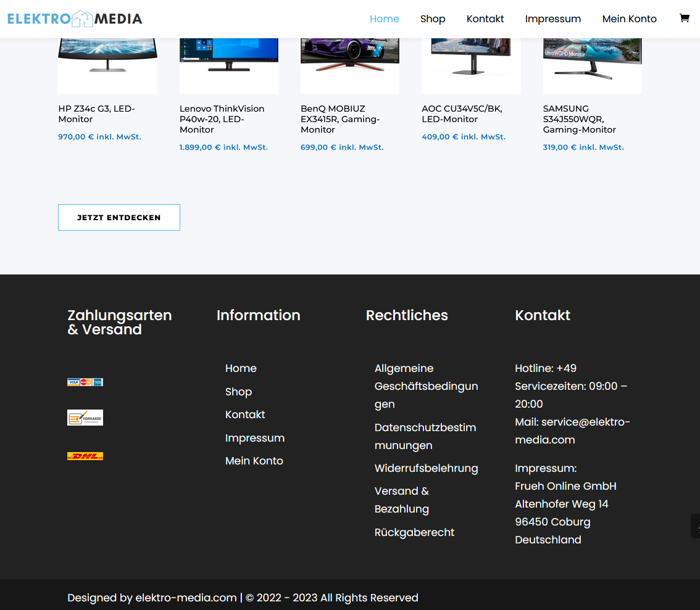Open HP Z34c G3 LED-Monitor product title
The height and width of the screenshot is (610, 700).
click(96, 113)
